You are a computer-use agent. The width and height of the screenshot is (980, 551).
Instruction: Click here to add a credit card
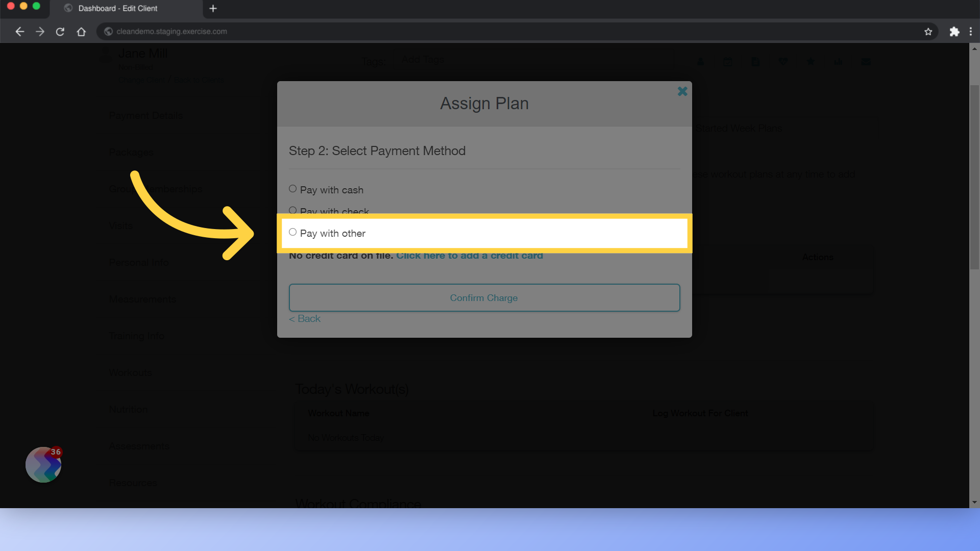[469, 255]
